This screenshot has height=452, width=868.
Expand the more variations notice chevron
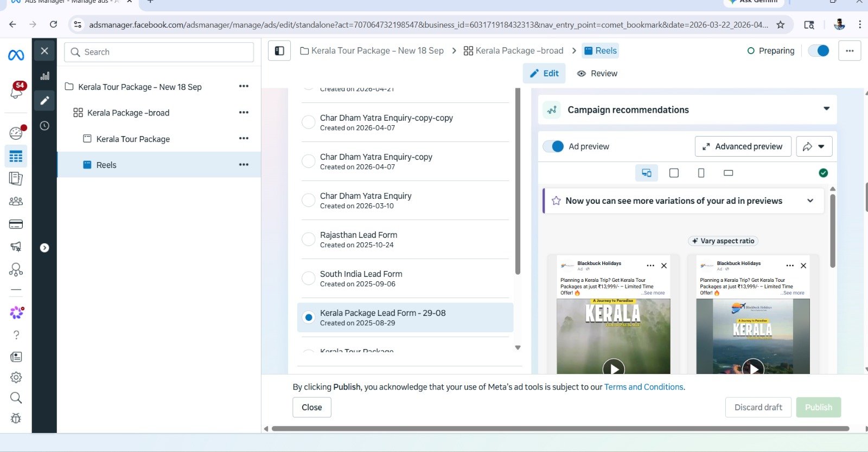(x=810, y=201)
